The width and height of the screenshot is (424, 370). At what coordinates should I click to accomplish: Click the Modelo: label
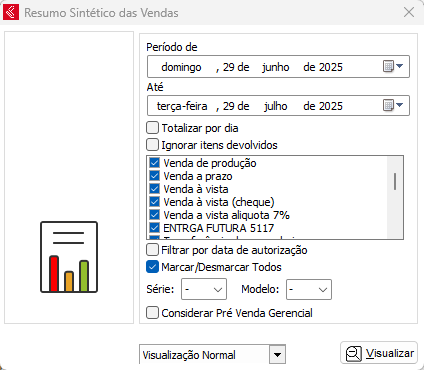(x=260, y=289)
